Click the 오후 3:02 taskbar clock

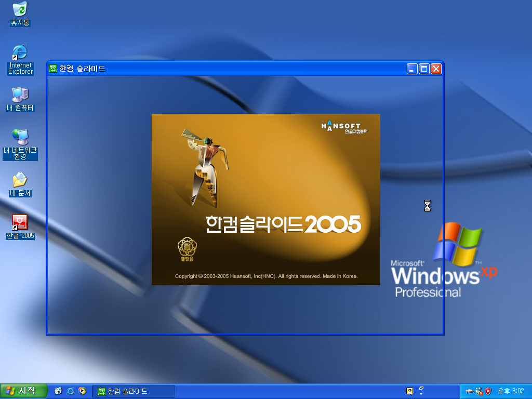click(511, 391)
